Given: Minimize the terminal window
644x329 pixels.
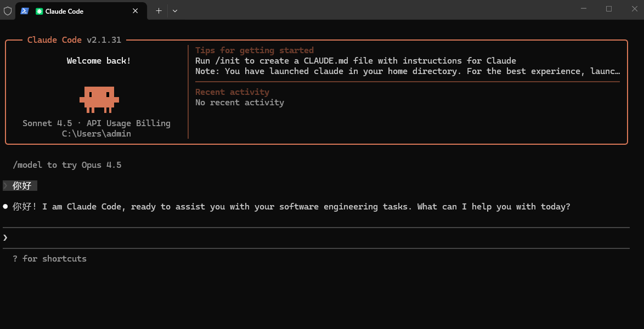Looking at the screenshot, I should (x=583, y=9).
